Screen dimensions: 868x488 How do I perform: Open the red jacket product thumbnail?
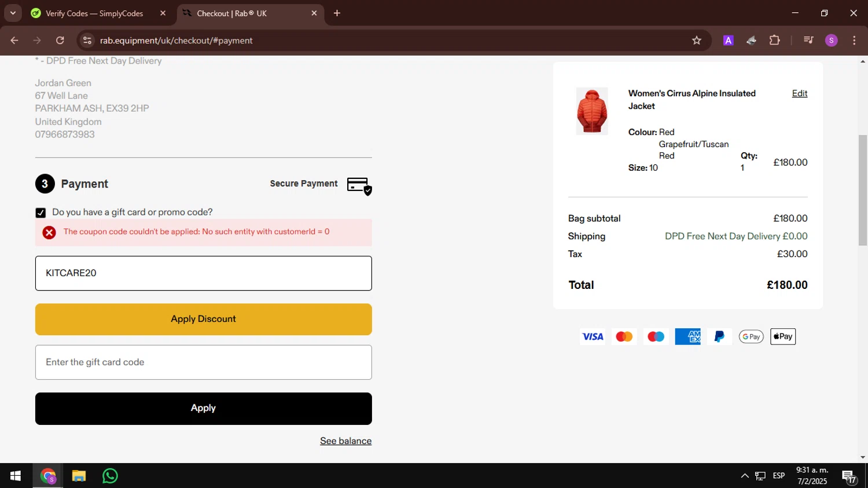pos(592,111)
